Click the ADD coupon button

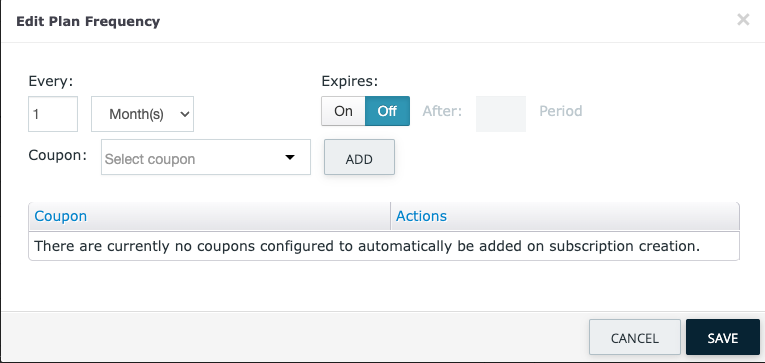360,157
